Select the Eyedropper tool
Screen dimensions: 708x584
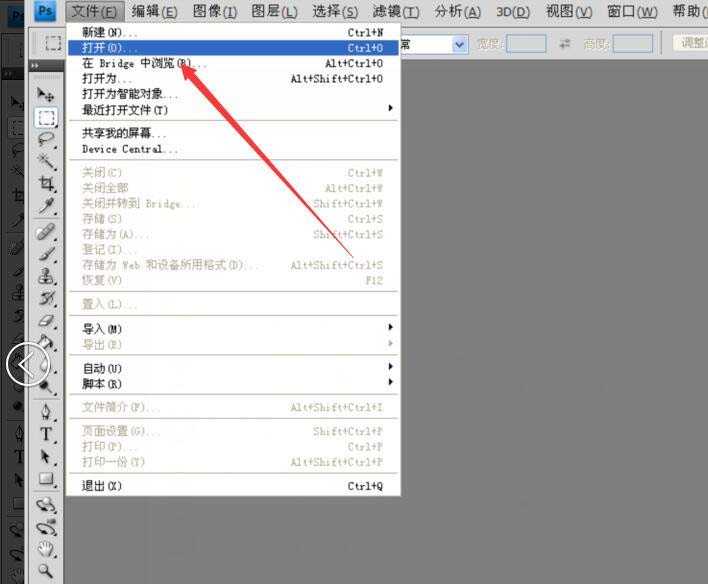pyautogui.click(x=46, y=206)
